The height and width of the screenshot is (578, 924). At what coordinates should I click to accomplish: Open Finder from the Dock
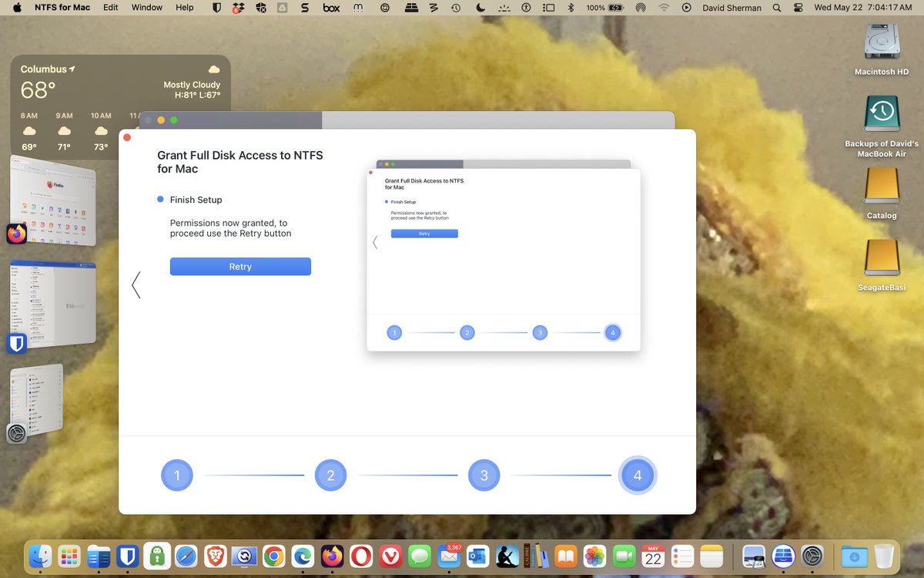38,556
